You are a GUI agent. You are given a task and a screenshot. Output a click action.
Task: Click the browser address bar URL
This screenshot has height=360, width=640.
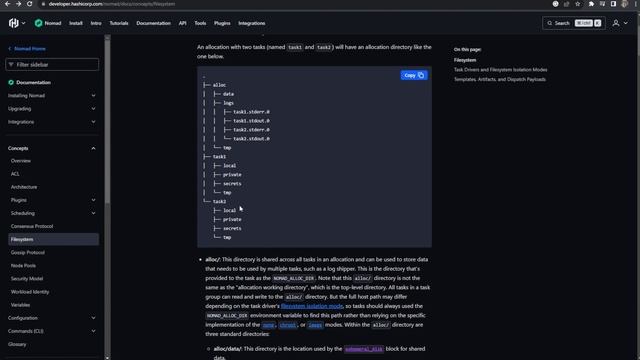(x=112, y=4)
